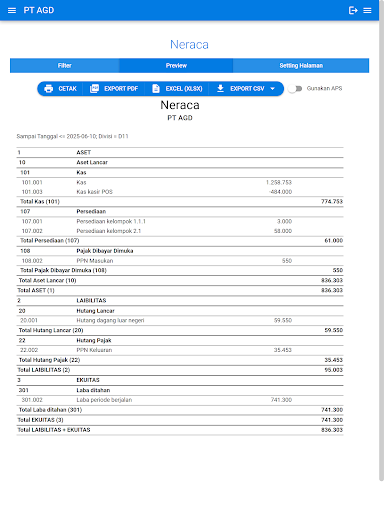The width and height of the screenshot is (384, 512).
Task: Click the Total LAIBILITAS (2) row
Action: 180,370
